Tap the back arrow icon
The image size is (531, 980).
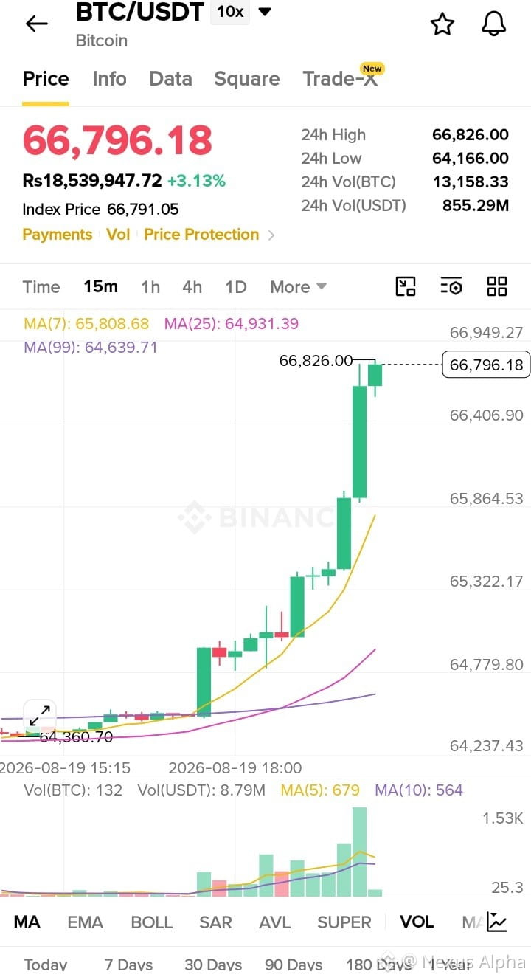pyautogui.click(x=36, y=24)
